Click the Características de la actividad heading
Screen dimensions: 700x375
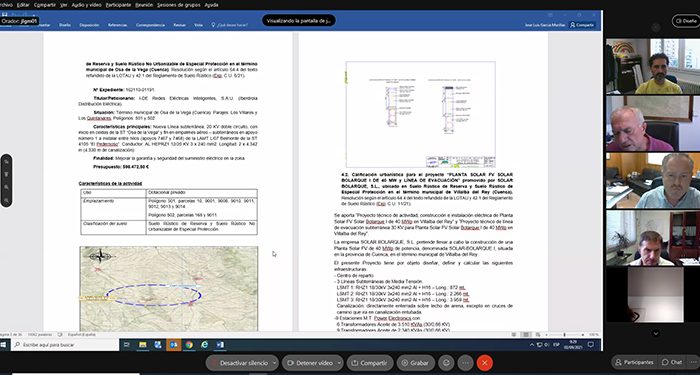(110, 183)
